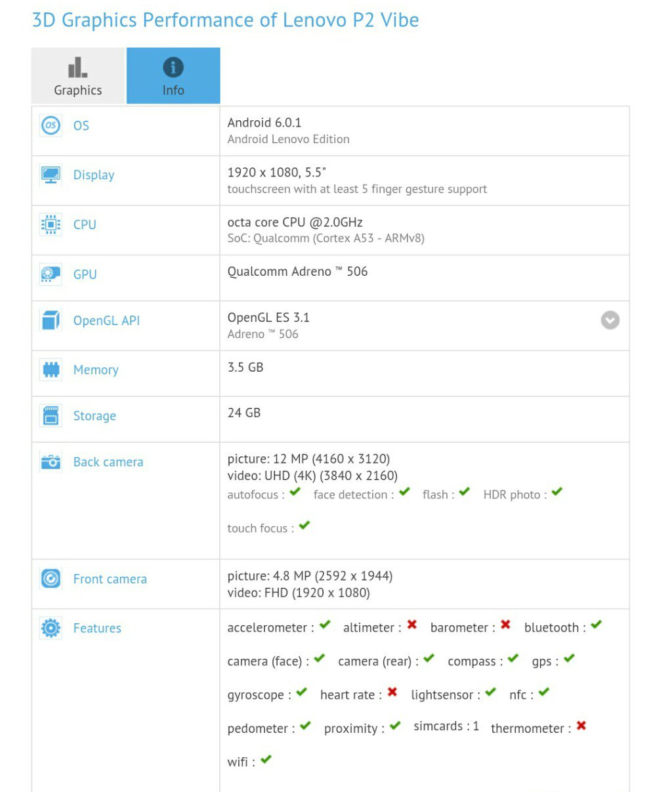Click the Back camera label
Screen dimensions: 672x792
coord(108,462)
